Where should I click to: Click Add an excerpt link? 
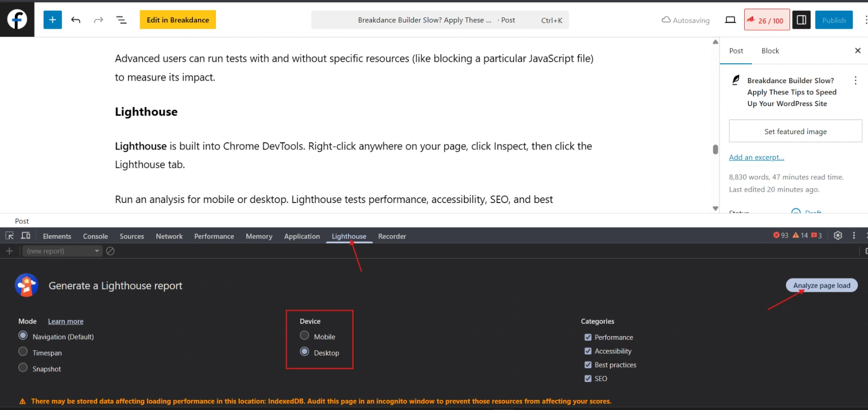756,157
